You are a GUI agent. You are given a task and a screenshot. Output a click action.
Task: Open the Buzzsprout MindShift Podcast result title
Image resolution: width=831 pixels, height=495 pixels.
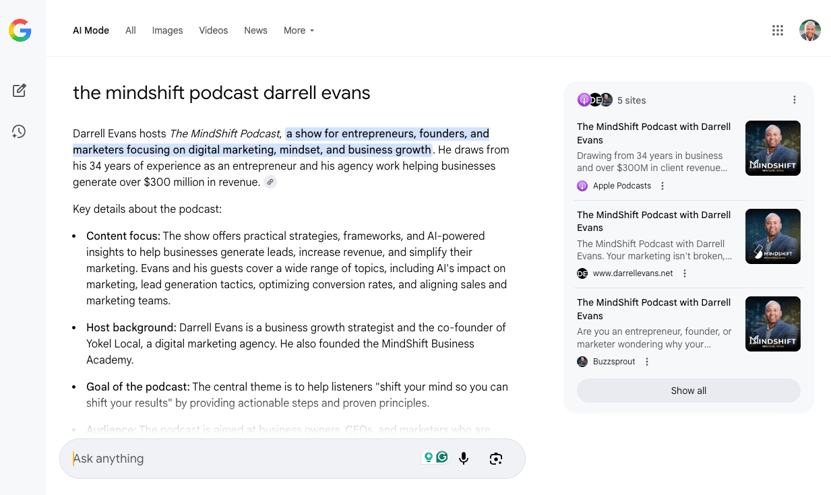click(653, 309)
